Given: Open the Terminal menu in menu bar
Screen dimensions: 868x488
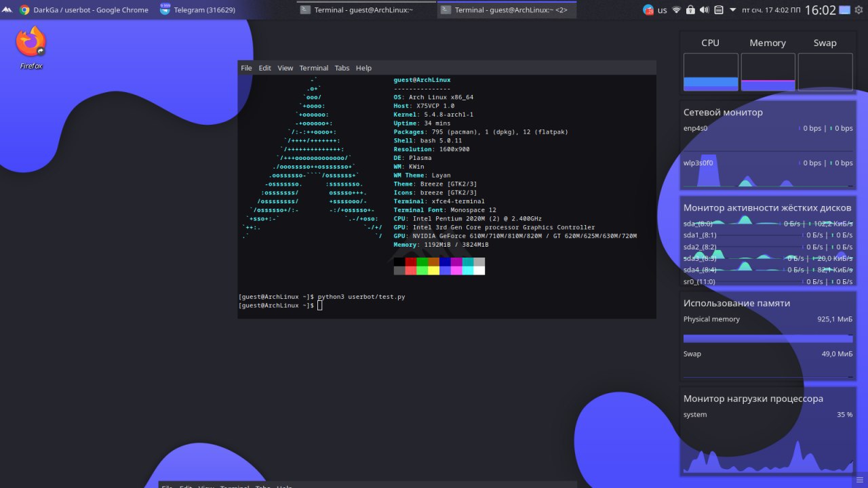Looking at the screenshot, I should [314, 68].
